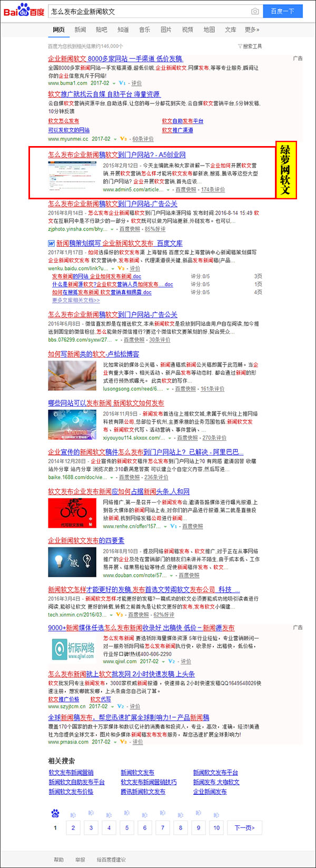Click the V3 badge beside www.prnasia.com
The height and width of the screenshot is (868, 316).
(x=123, y=741)
